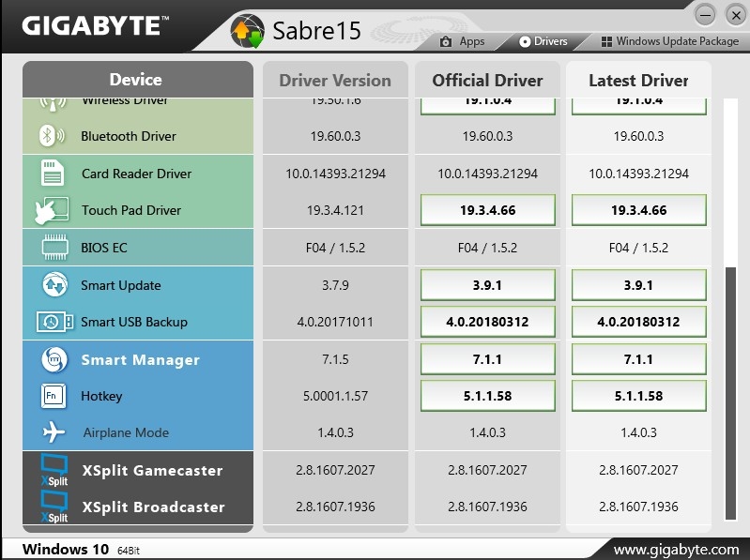Click the Latest Driver column header
This screenshot has height=560, width=750.
[x=638, y=81]
